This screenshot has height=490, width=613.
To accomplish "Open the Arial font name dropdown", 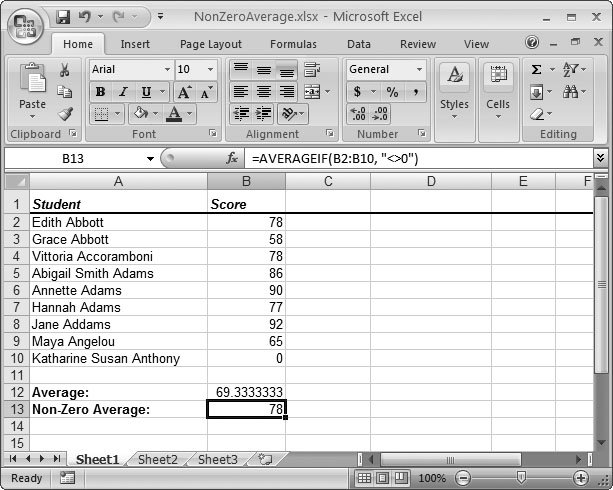I will click(167, 70).
